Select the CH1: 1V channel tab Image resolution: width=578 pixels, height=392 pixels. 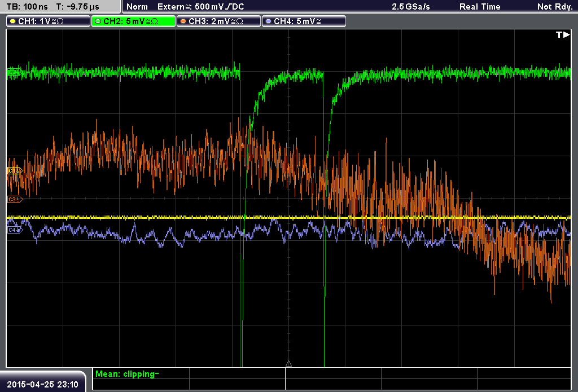49,21
